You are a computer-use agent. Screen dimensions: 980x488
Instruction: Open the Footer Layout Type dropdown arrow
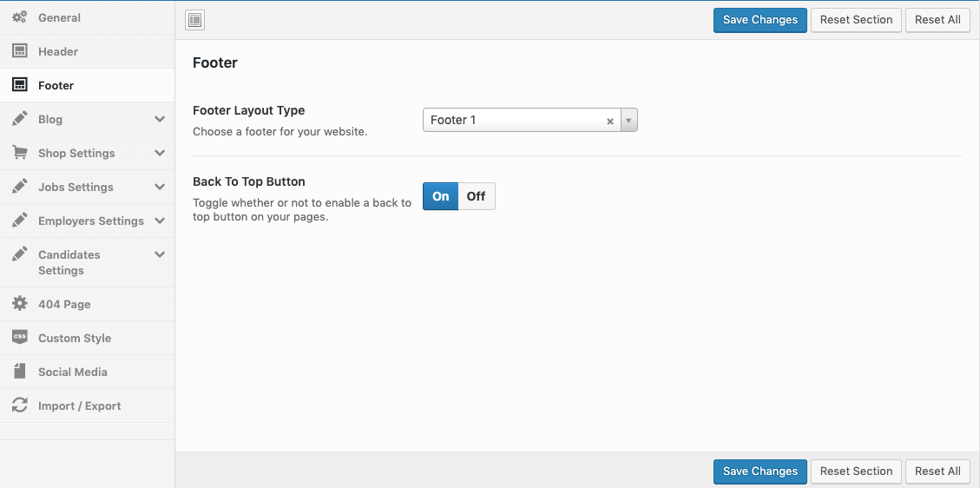pos(629,121)
